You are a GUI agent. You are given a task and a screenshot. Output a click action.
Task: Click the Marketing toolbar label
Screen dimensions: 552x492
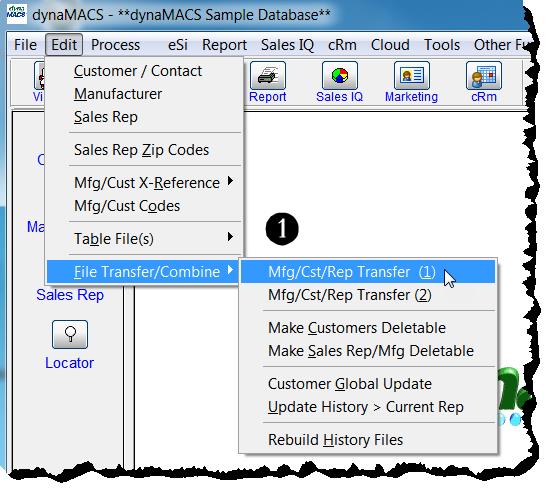(412, 97)
